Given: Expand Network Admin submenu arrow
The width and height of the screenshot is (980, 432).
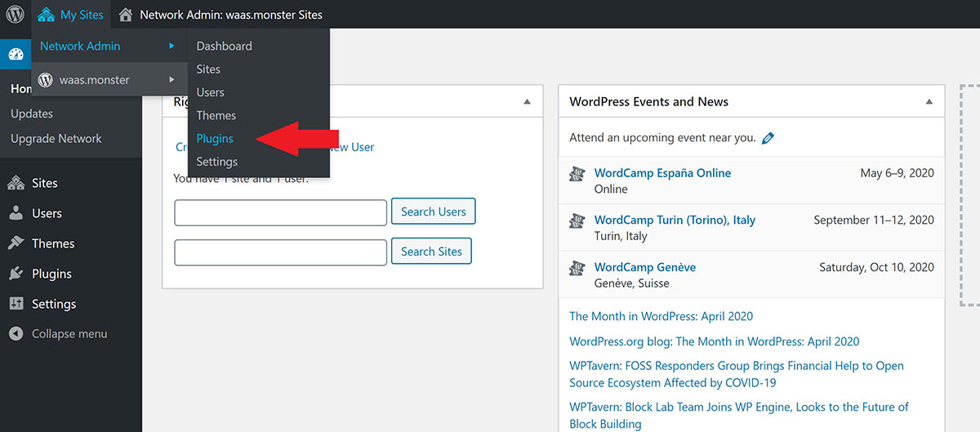Looking at the screenshot, I should tap(171, 46).
